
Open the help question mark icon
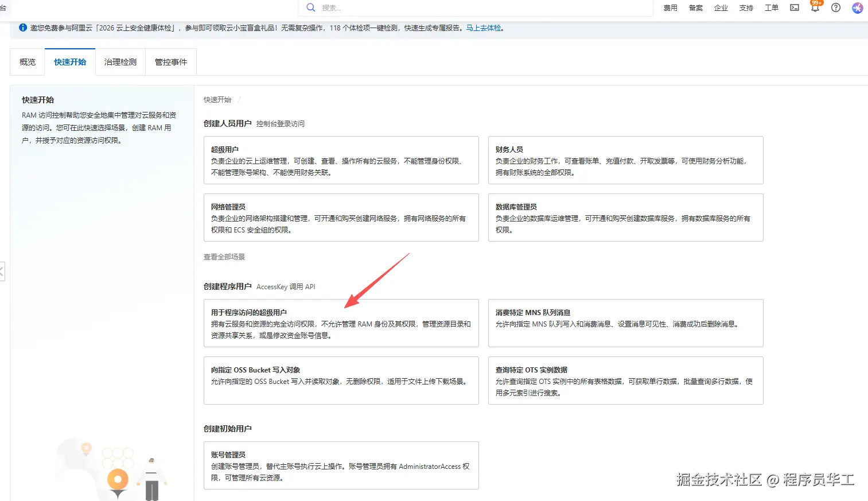(x=836, y=7)
